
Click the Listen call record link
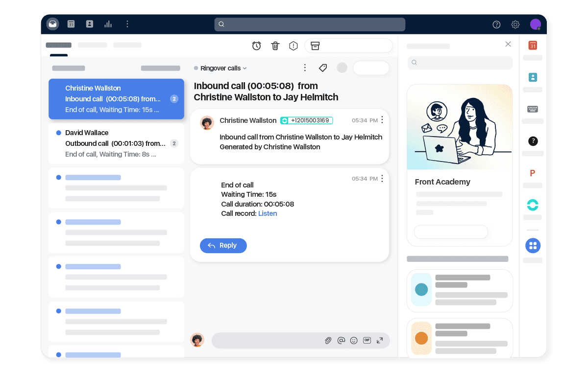click(x=268, y=213)
